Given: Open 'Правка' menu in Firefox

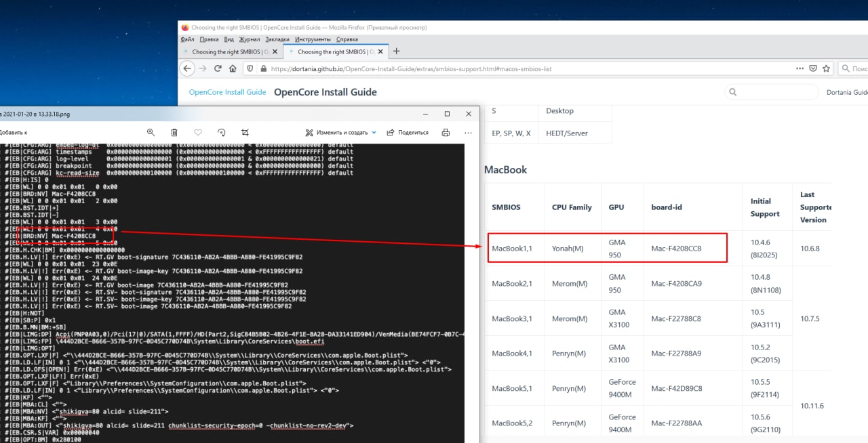Looking at the screenshot, I should click(x=210, y=40).
